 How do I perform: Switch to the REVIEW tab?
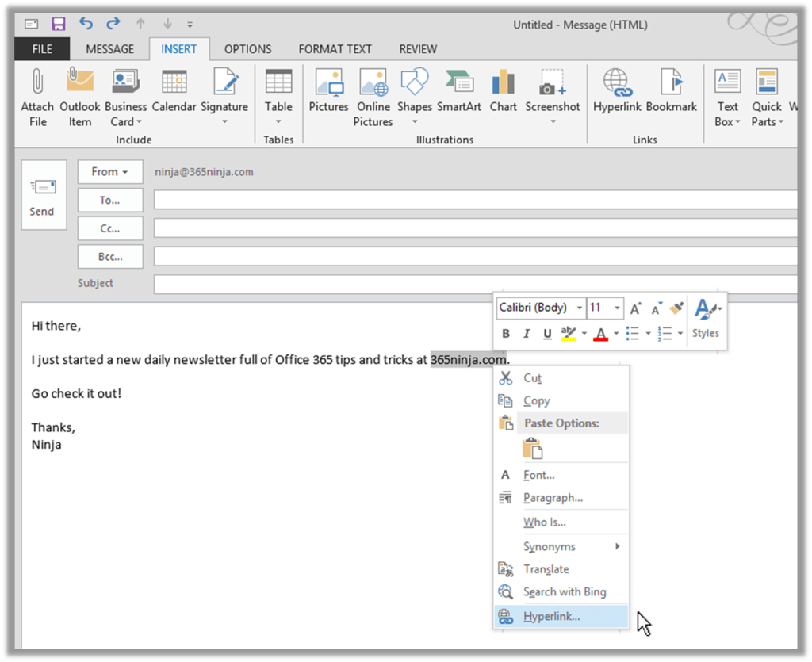[418, 49]
